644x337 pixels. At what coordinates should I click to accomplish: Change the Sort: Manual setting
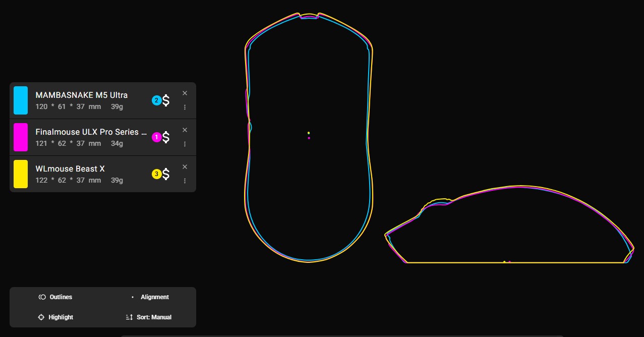[x=149, y=317]
